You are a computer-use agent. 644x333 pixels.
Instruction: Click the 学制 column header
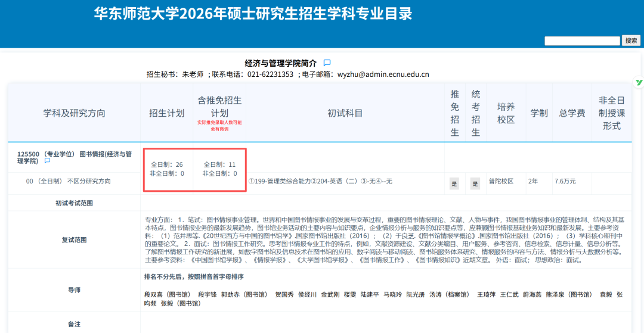(539, 113)
